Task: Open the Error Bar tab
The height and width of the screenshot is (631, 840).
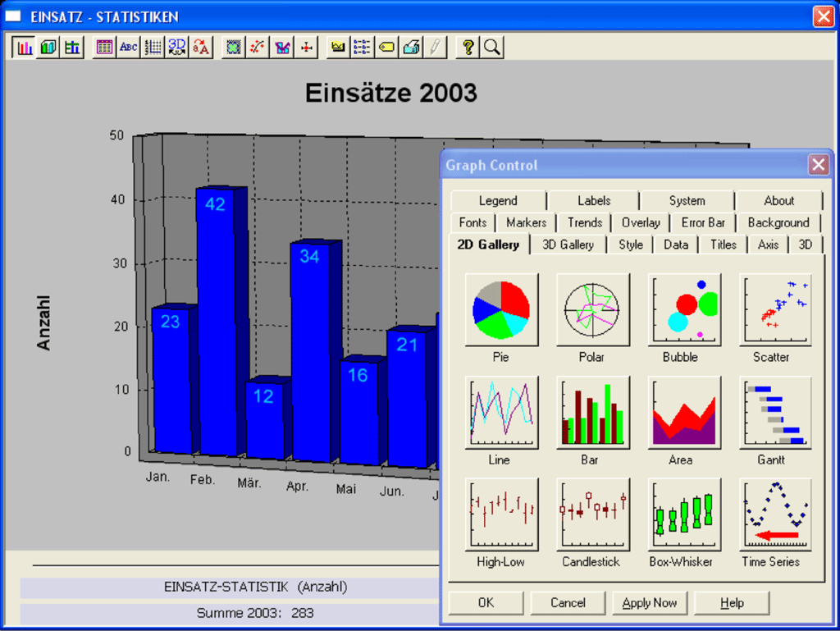Action: coord(703,223)
